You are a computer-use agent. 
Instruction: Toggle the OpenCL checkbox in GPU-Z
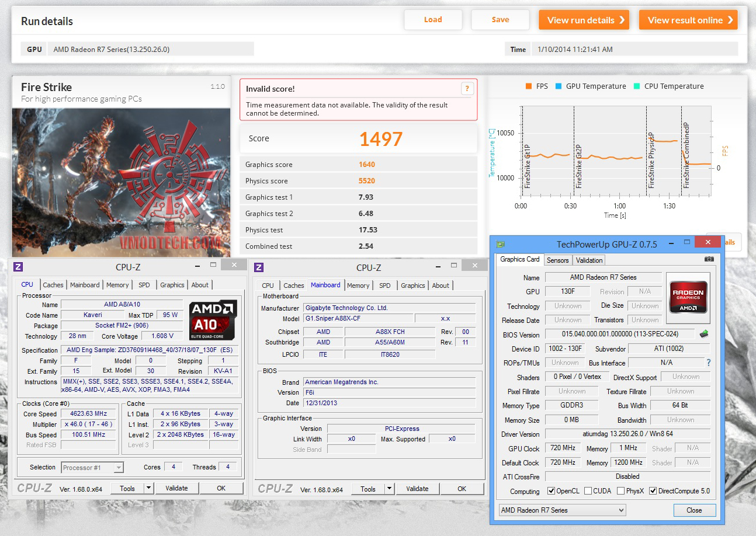(551, 491)
